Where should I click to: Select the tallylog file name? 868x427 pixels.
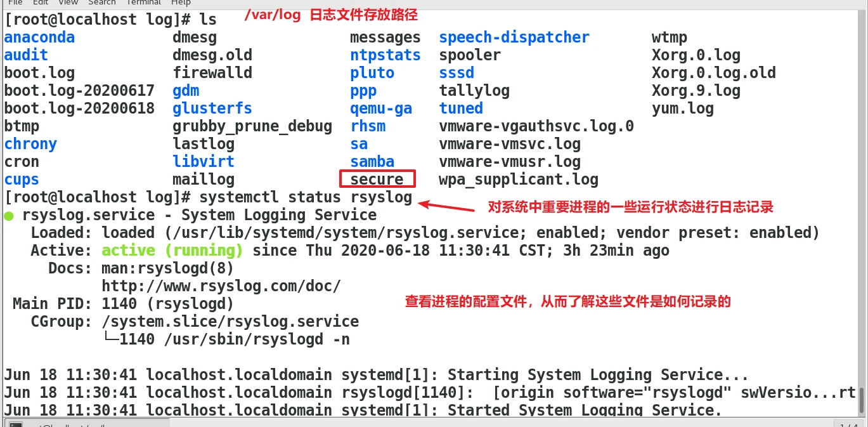click(x=474, y=91)
